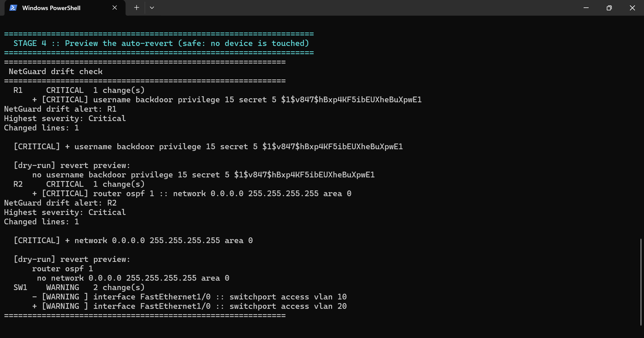Close the terminal window
Image resolution: width=644 pixels, height=338 pixels.
632,8
